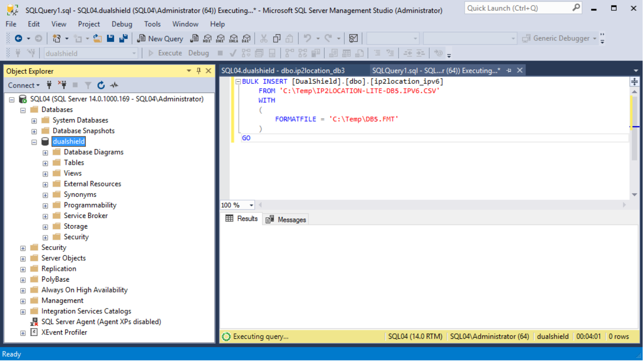Screen dimensions: 644x361
Task: Click the Open File folder icon
Action: click(97, 38)
